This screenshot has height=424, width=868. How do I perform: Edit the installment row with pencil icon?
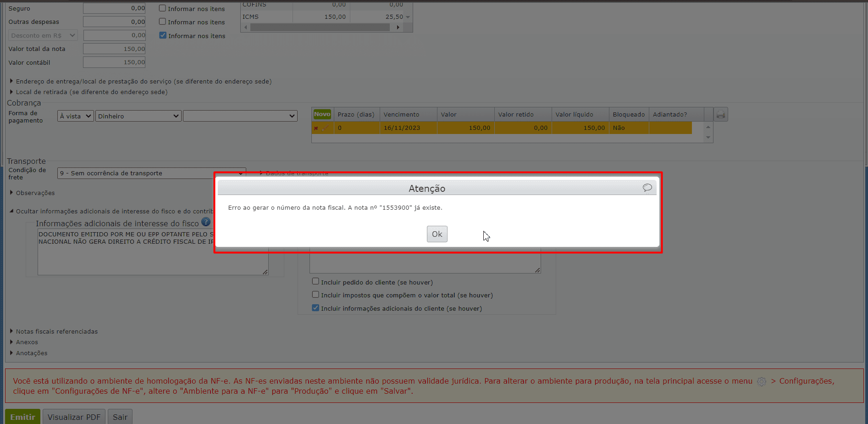click(325, 128)
